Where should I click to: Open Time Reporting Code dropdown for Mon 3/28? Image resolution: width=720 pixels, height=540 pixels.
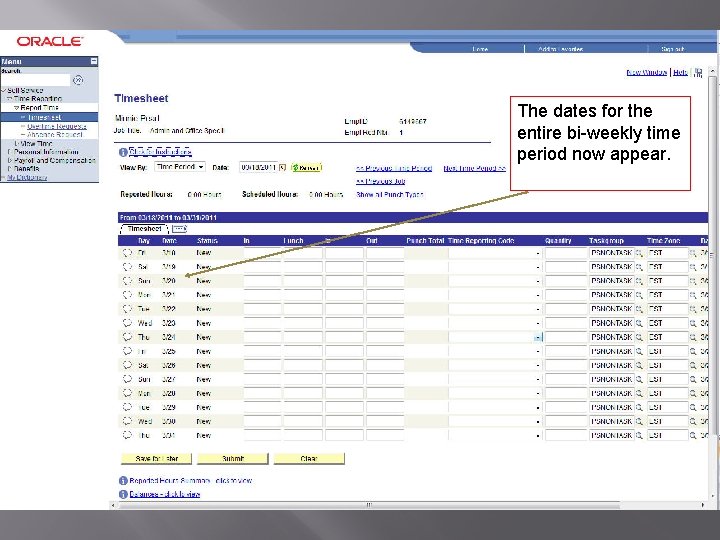(x=538, y=394)
